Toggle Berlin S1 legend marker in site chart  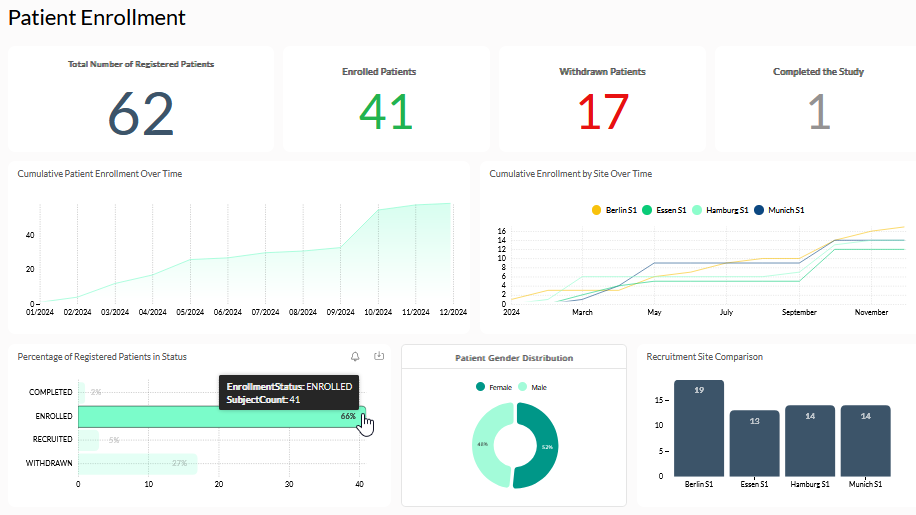[597, 210]
